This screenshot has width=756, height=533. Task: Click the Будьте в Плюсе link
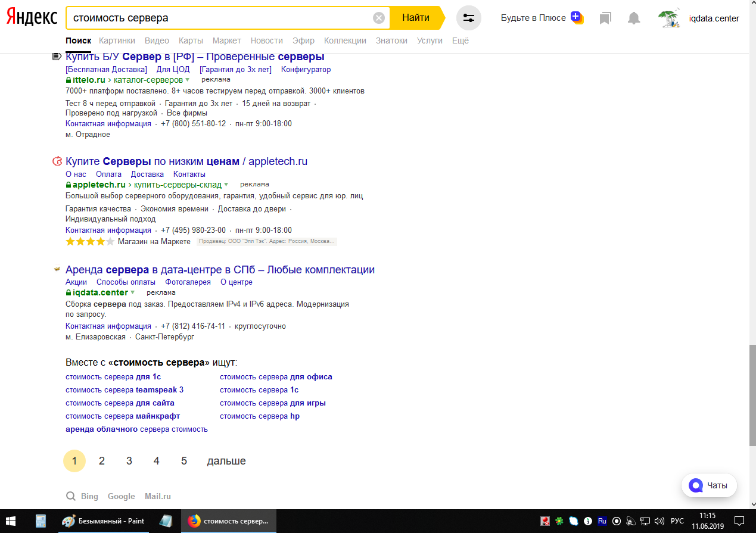tap(533, 18)
